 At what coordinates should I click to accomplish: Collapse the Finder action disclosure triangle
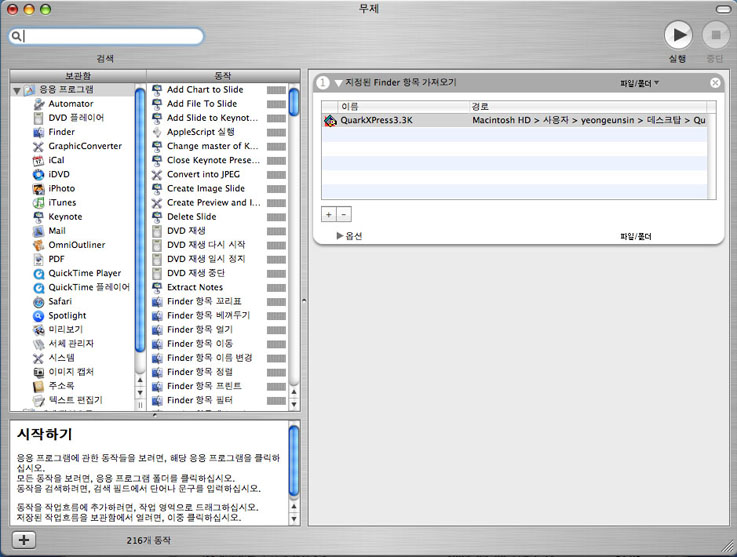[x=338, y=83]
